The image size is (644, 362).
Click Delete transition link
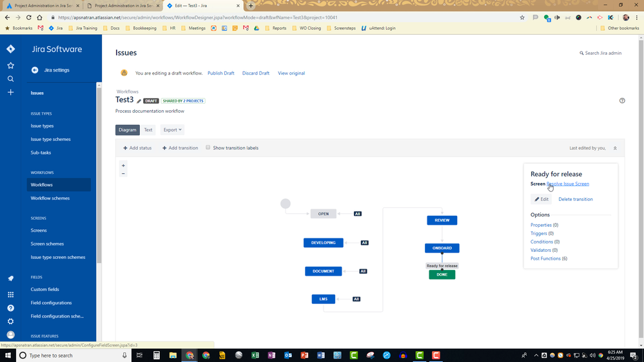point(576,199)
